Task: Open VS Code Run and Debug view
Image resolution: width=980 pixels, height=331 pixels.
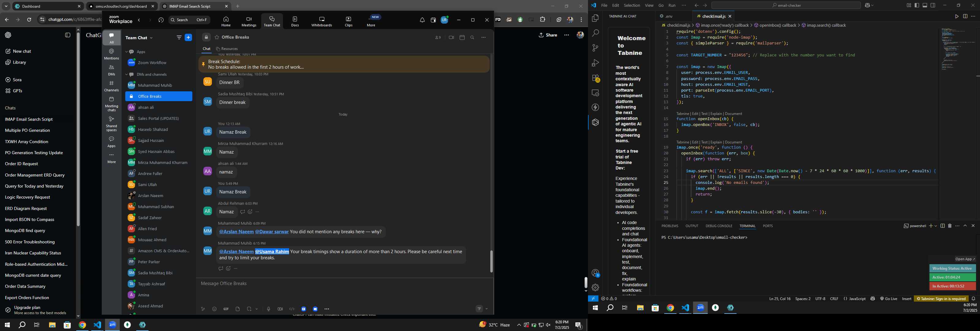Action: 595,63
